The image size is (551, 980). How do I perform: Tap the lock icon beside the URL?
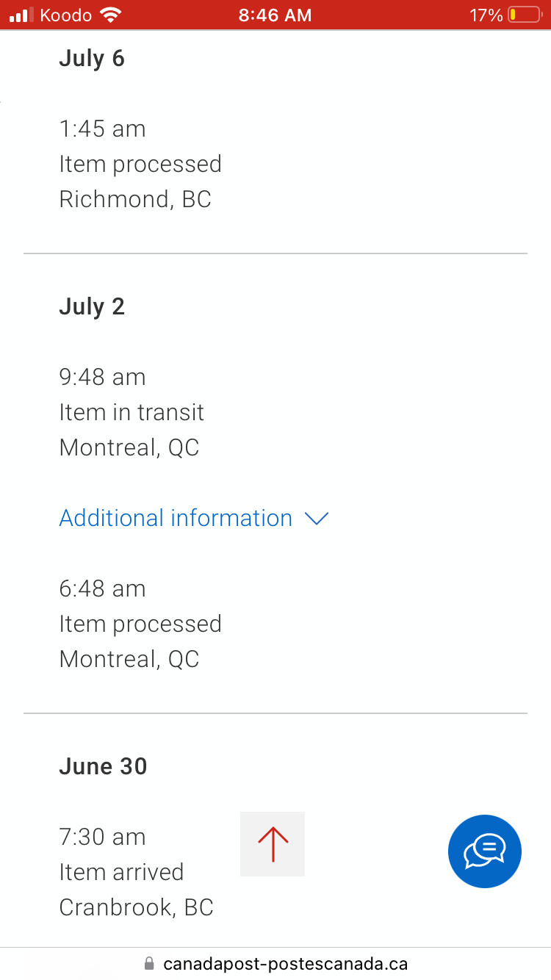[x=150, y=963]
